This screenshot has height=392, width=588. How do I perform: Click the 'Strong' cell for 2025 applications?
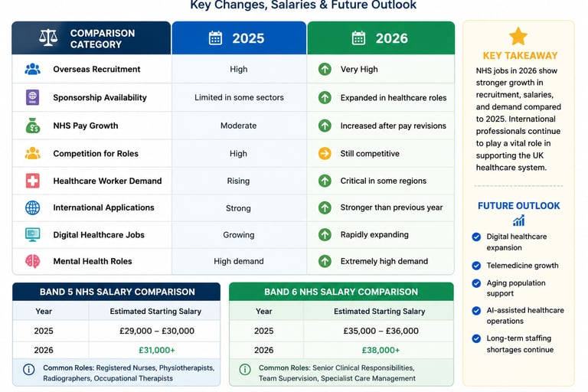[238, 208]
